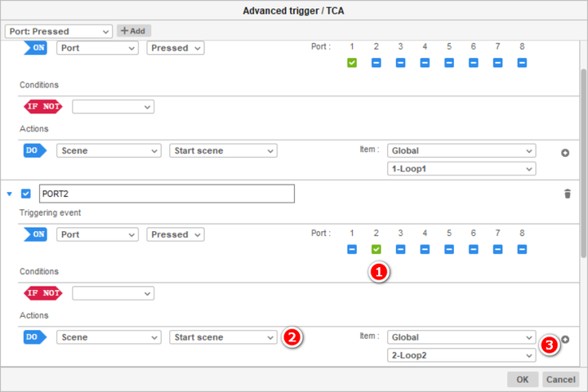Enable the PORT2 trigger checkbox

(25, 194)
